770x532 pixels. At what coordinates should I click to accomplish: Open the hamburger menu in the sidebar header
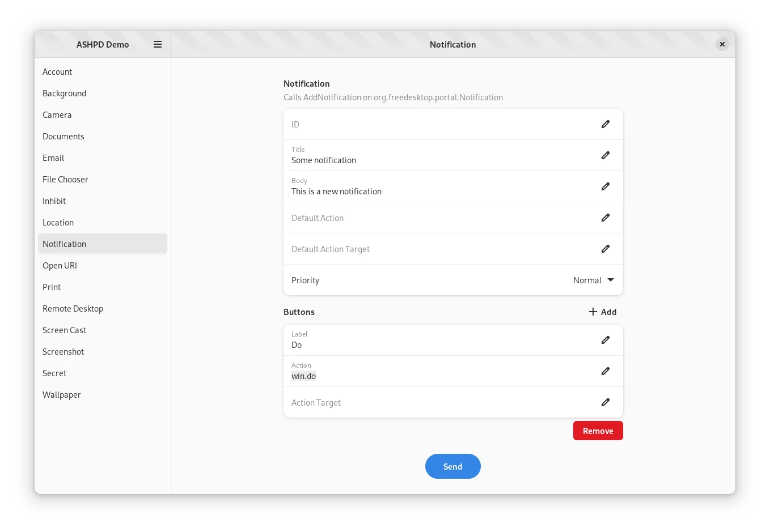coord(158,44)
